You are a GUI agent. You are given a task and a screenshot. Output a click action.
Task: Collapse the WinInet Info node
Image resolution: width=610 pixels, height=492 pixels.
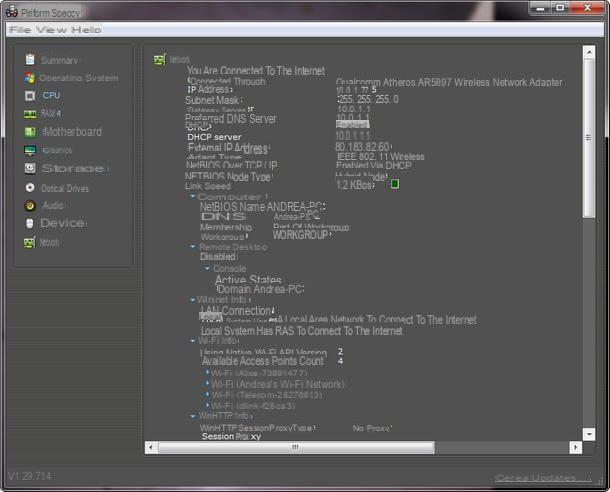tap(193, 299)
